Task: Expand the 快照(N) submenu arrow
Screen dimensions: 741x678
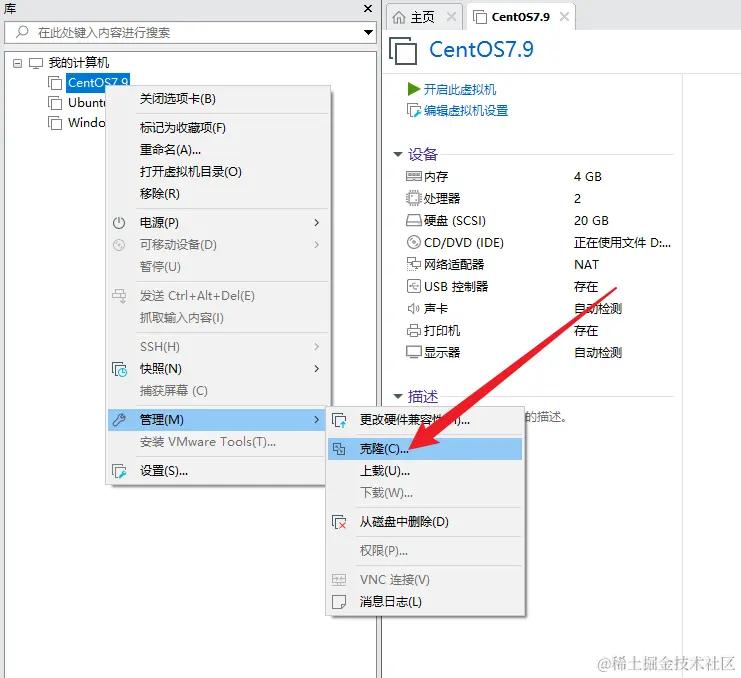Action: pyautogui.click(x=317, y=369)
